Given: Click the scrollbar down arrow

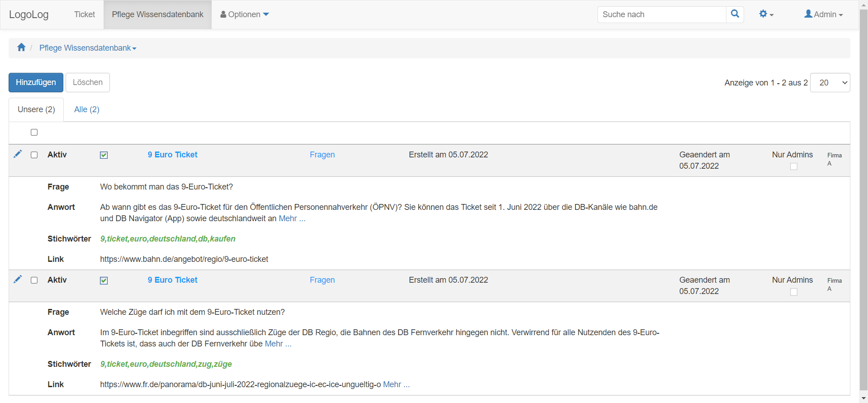Looking at the screenshot, I should tap(863, 398).
